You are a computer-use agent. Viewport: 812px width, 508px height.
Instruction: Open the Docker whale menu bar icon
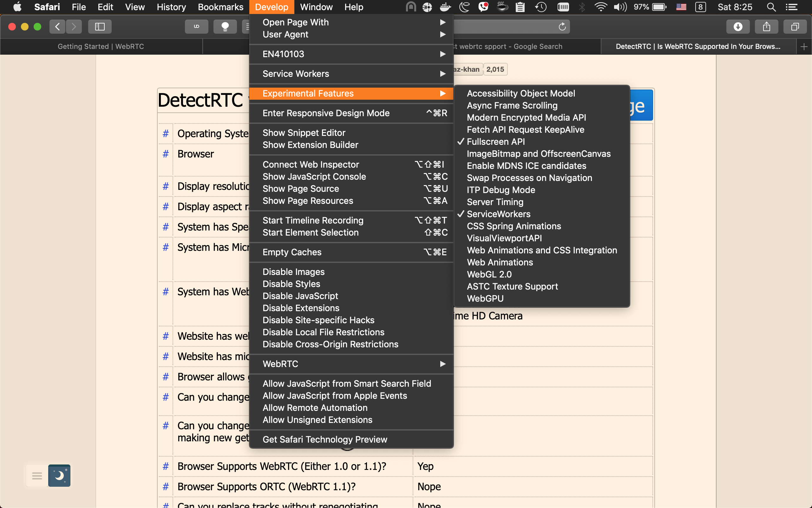pos(445,7)
